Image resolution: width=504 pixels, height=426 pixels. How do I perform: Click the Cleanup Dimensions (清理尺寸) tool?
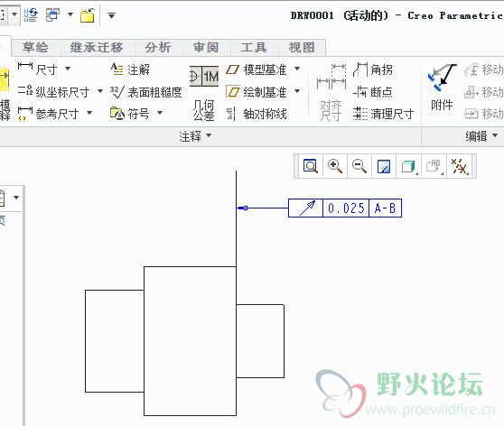pos(383,114)
